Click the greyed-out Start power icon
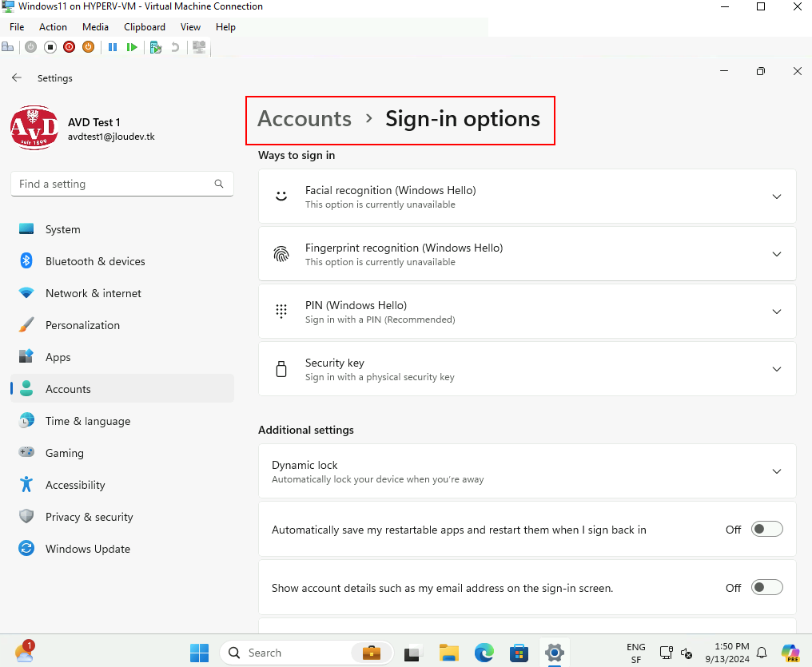812x667 pixels. [30, 47]
